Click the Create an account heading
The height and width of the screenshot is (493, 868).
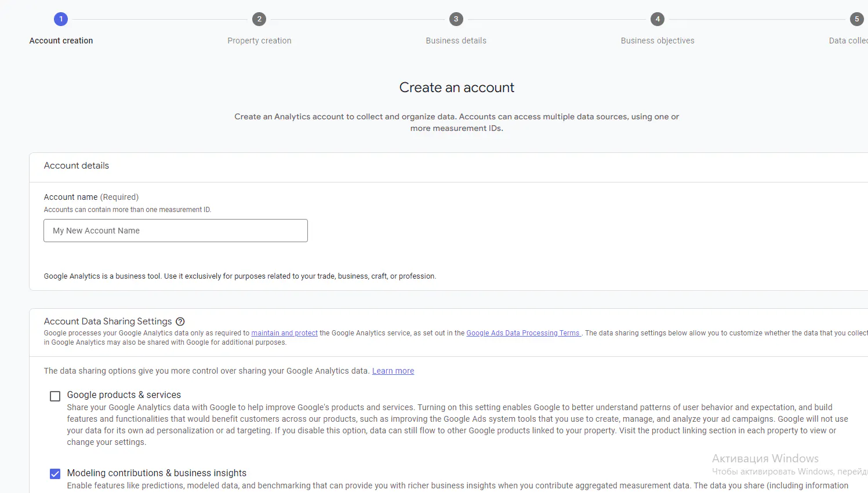click(x=456, y=87)
